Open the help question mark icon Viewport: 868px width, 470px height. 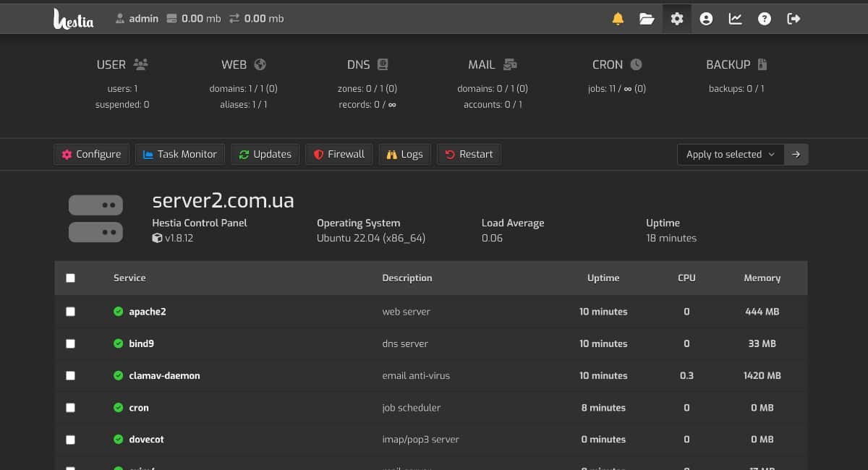coord(765,19)
